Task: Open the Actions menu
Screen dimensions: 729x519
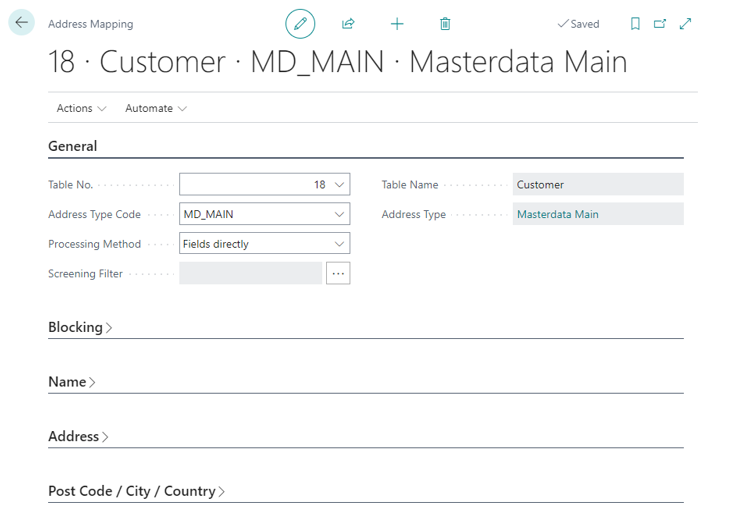Action: (81, 108)
